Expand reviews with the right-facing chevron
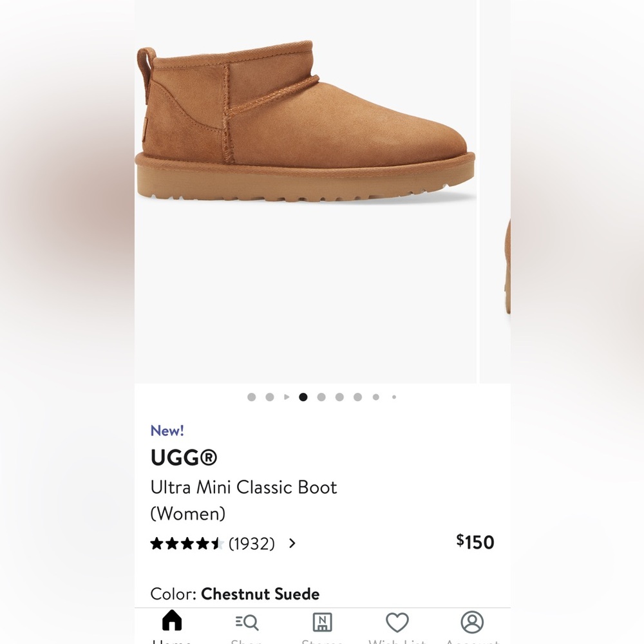The height and width of the screenshot is (644, 644). click(x=292, y=544)
